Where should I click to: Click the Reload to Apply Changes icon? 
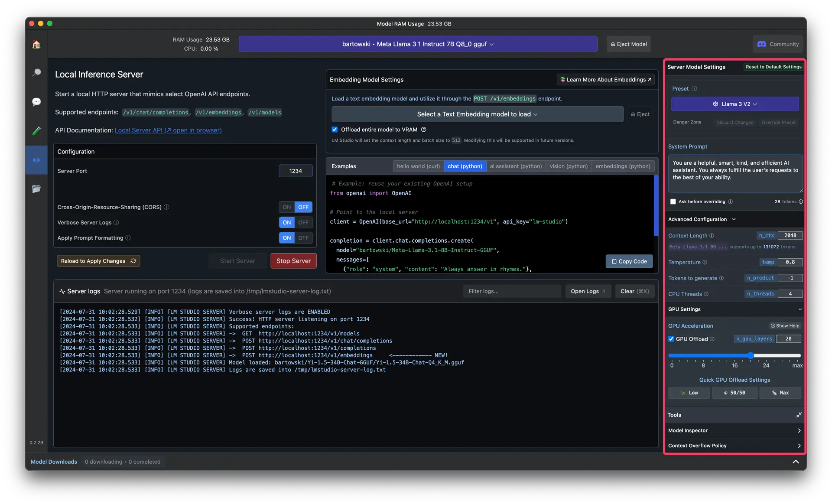pyautogui.click(x=132, y=260)
